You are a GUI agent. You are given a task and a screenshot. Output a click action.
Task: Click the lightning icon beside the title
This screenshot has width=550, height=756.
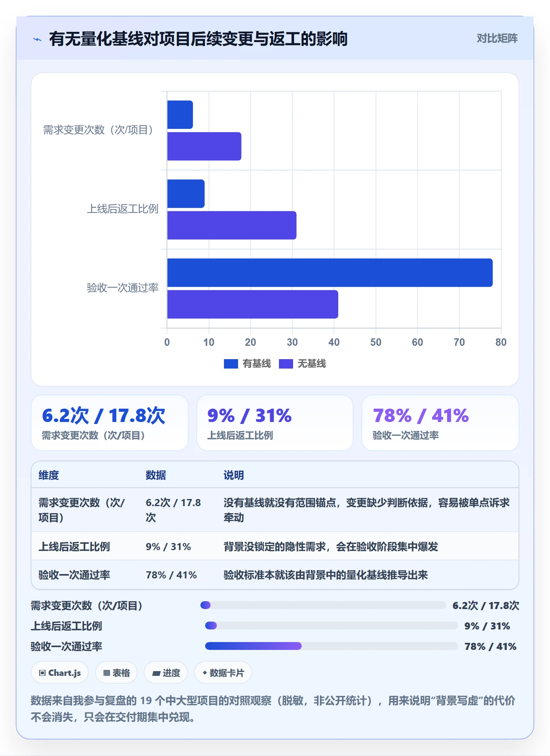(37, 39)
